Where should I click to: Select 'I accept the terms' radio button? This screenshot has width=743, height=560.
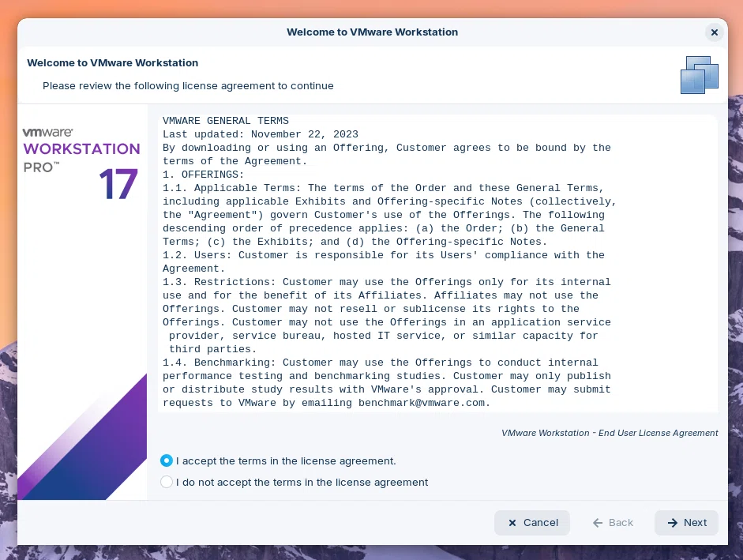click(167, 460)
